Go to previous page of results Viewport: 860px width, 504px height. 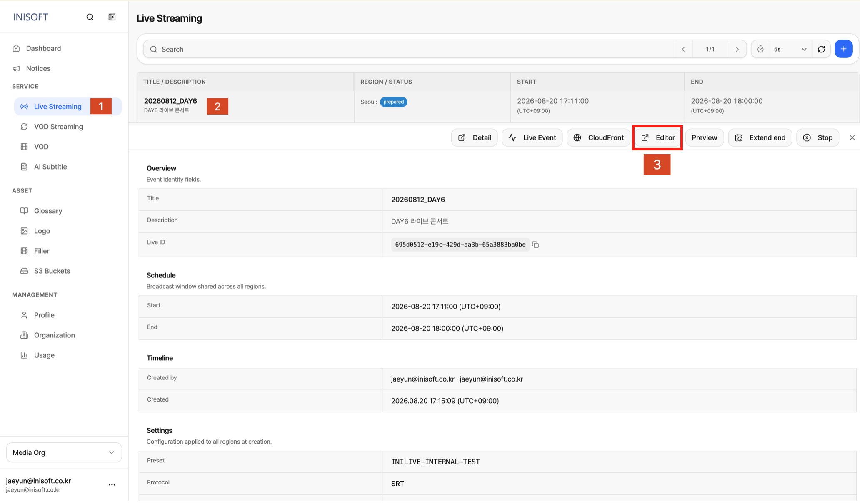683,49
